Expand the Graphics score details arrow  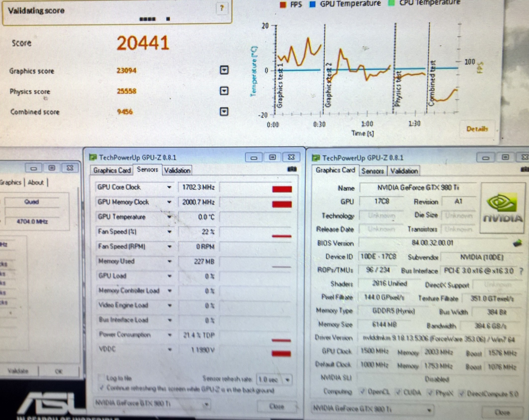pyautogui.click(x=224, y=70)
